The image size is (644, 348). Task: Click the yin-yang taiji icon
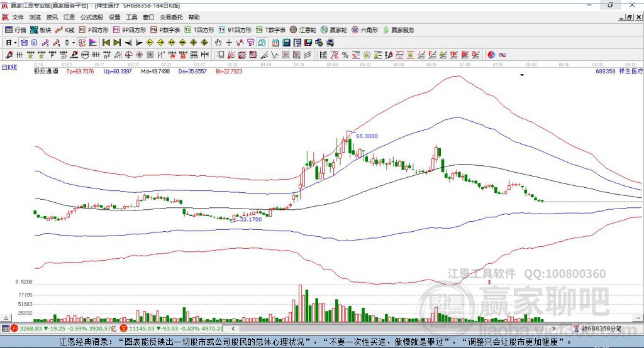tap(491, 55)
